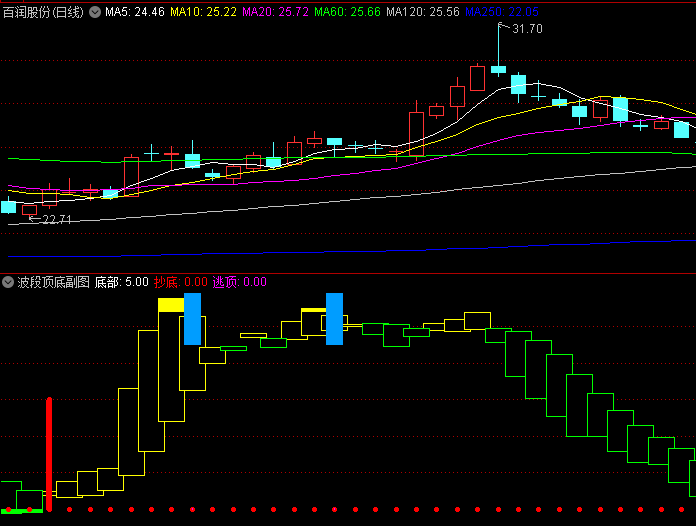This screenshot has height=526, width=696.
Task: Select the MA120: 25.56 label
Action: point(423,12)
